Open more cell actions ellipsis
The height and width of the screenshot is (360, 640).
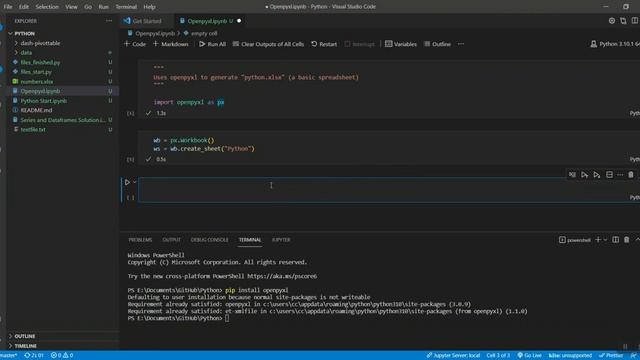620,175
